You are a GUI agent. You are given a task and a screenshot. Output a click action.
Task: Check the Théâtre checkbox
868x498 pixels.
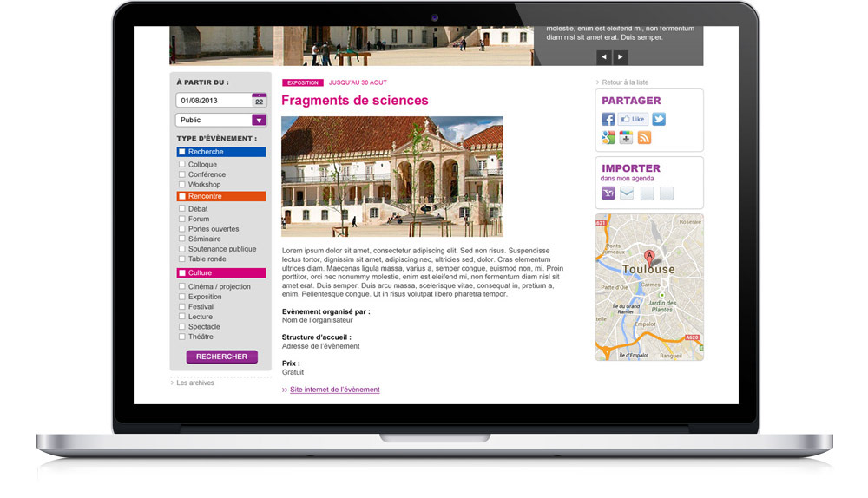[x=181, y=337]
